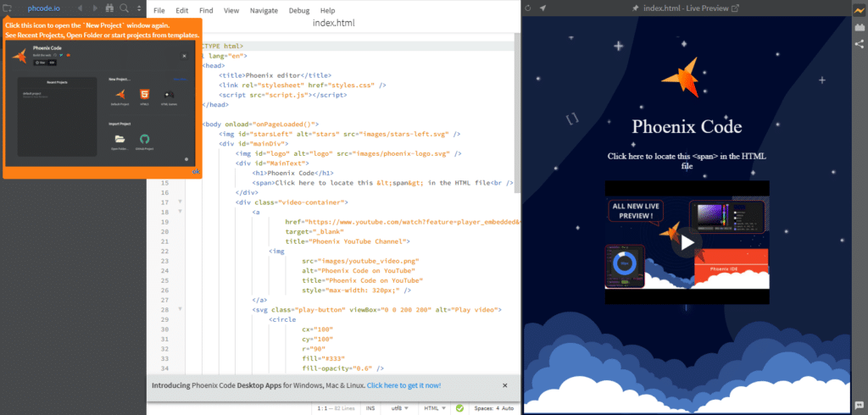Toggle INS insert mode in status bar

coord(370,408)
